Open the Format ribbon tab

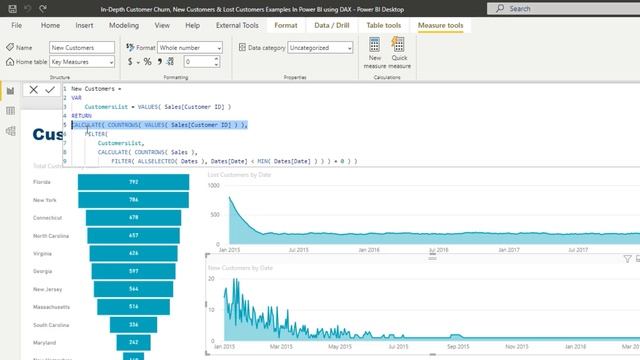pos(286,25)
